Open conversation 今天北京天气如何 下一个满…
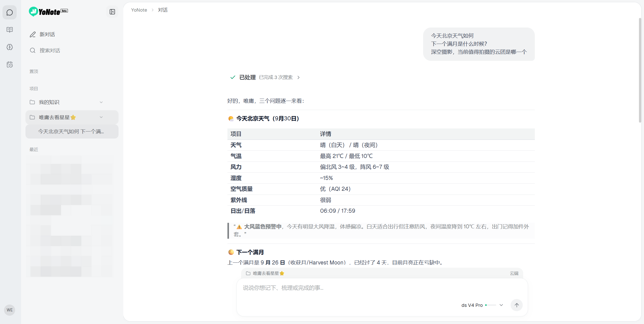Viewport: 644px width, 324px height. tap(72, 131)
